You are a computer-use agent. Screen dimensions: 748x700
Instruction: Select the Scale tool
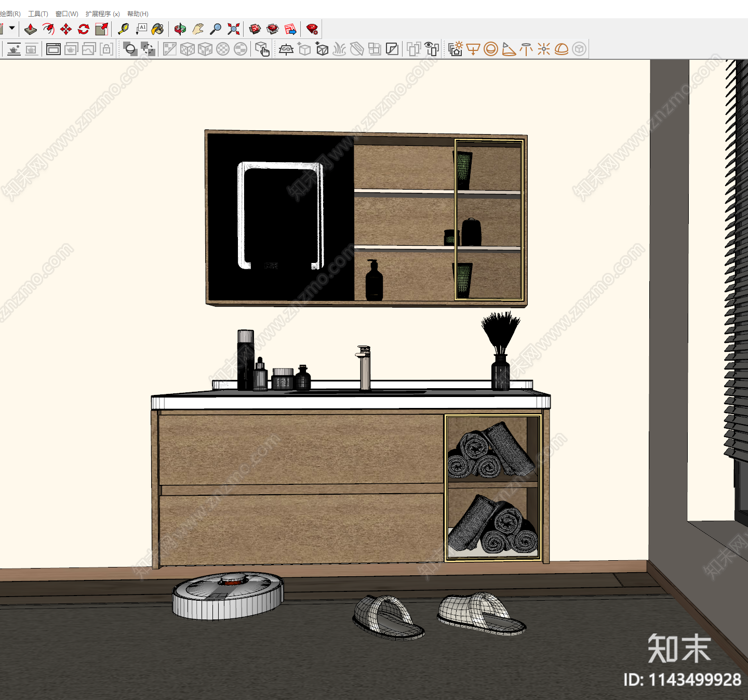[102, 29]
